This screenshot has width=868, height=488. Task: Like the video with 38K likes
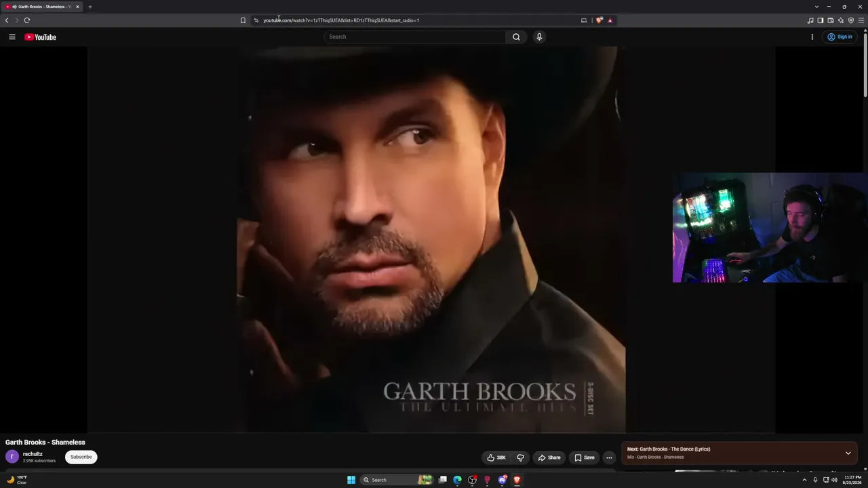point(496,457)
